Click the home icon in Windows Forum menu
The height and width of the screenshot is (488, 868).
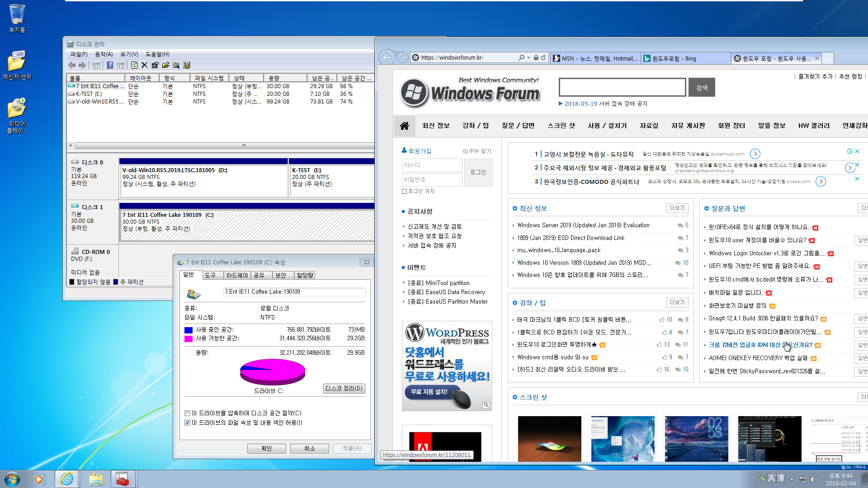pyautogui.click(x=404, y=126)
